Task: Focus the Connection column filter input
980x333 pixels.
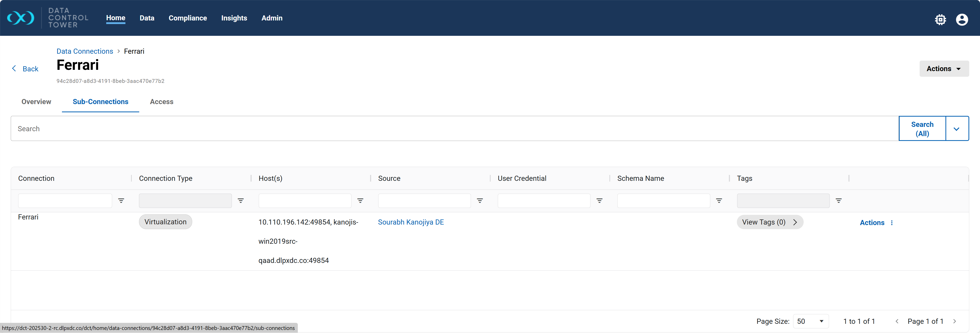Action: 65,201
